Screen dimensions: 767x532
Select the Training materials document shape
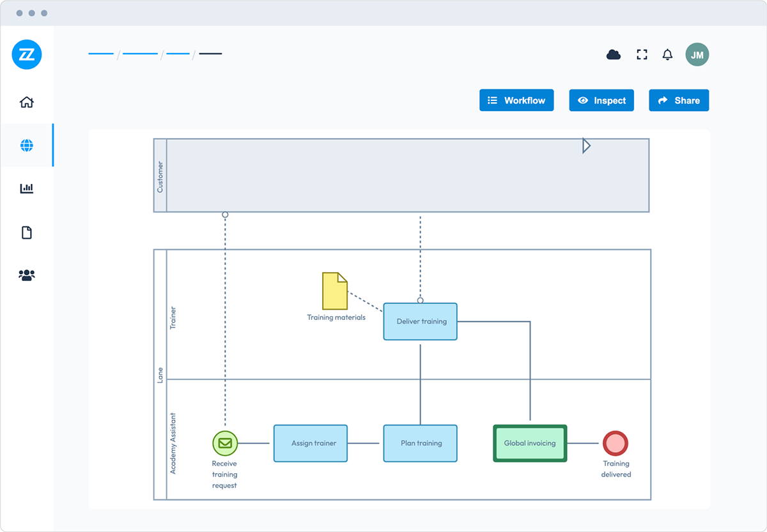click(x=335, y=291)
